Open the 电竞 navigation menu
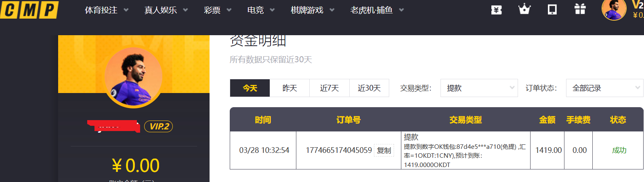 coord(260,10)
